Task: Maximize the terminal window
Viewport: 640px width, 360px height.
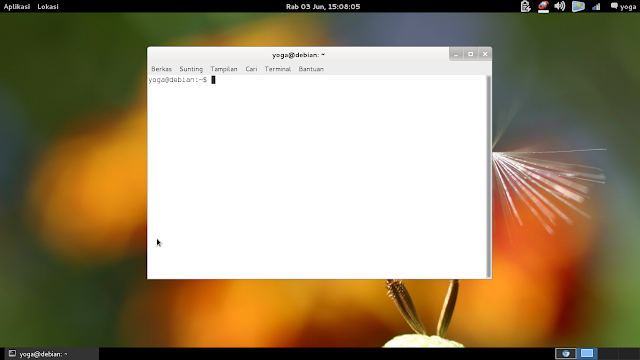Action: pyautogui.click(x=471, y=54)
